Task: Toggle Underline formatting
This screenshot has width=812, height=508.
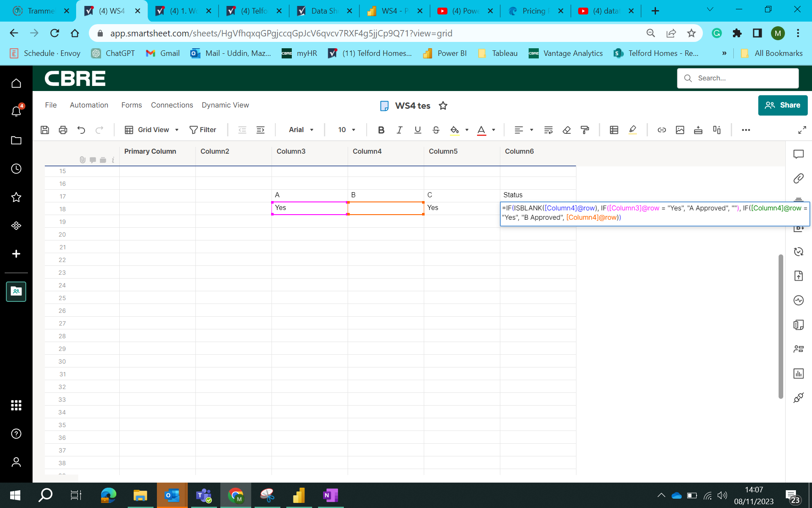Action: (x=418, y=130)
